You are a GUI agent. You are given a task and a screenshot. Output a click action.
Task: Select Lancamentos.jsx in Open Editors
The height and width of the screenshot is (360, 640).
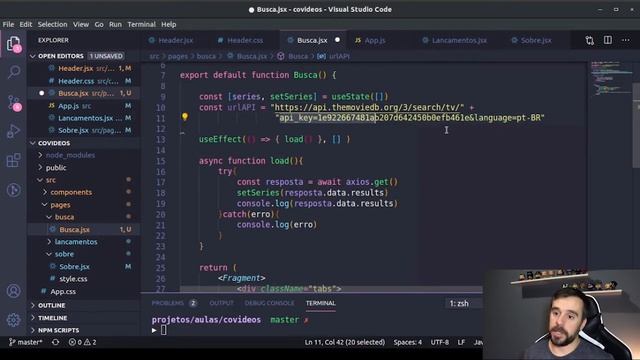pos(84,118)
